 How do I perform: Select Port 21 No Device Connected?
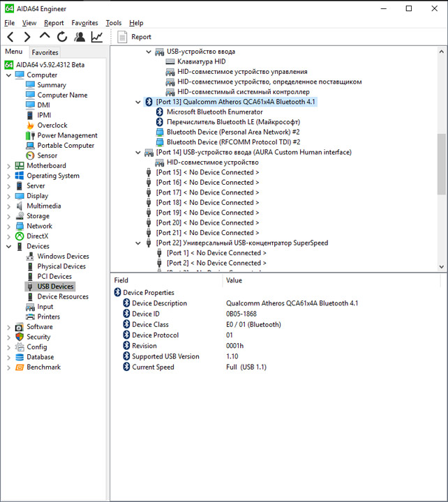tap(208, 233)
